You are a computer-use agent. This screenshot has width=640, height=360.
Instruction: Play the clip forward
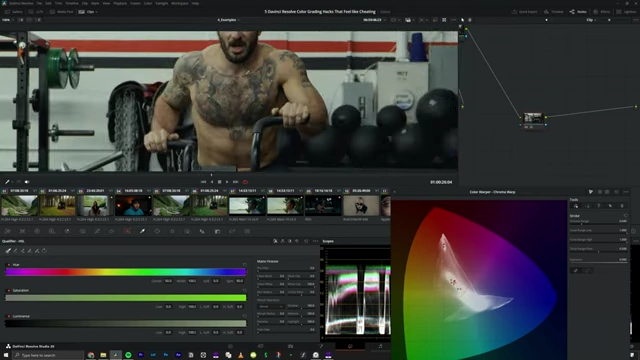[x=227, y=182]
